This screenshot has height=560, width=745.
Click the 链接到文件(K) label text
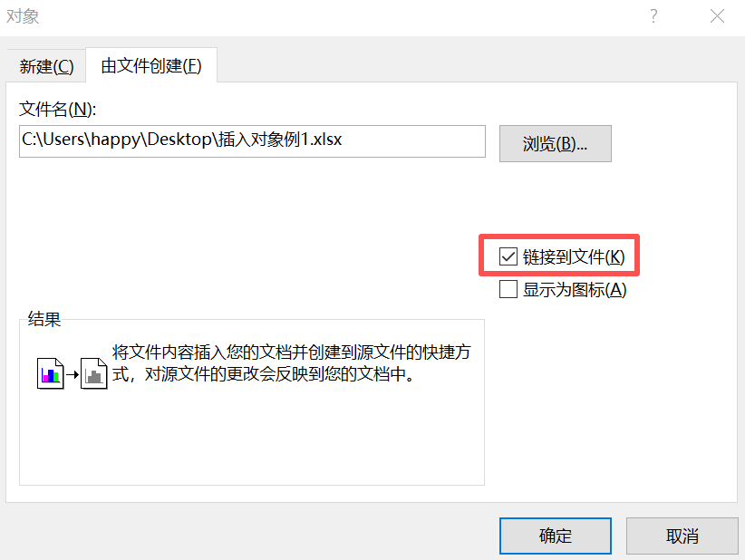pyautogui.click(x=574, y=257)
